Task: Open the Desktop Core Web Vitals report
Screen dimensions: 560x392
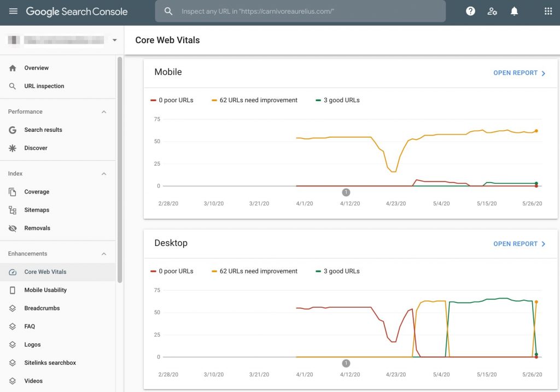Action: (x=516, y=244)
